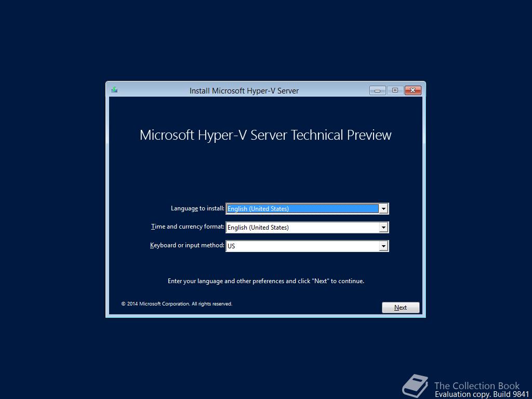Click the 'Language to install:' label
This screenshot has width=532, height=399.
pos(197,208)
